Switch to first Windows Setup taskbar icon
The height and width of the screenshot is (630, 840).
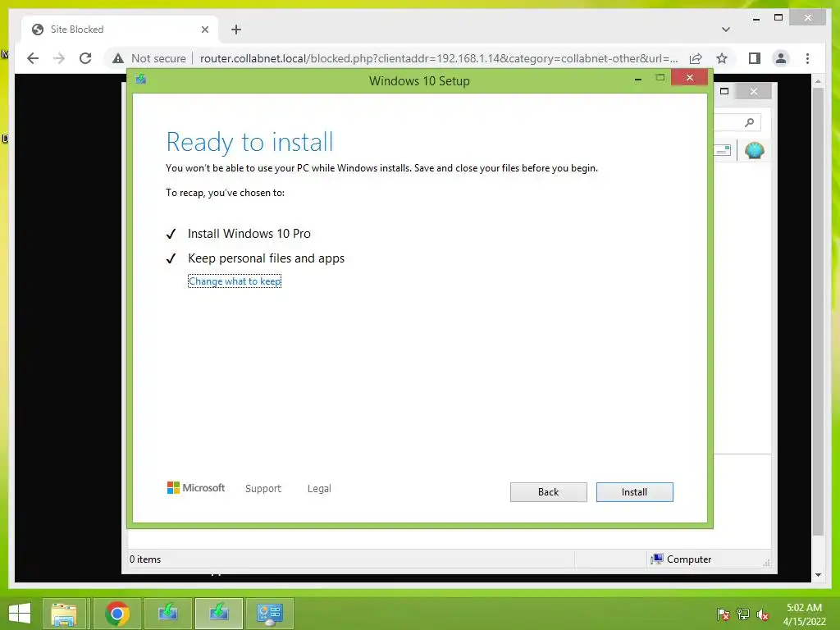pyautogui.click(x=167, y=614)
